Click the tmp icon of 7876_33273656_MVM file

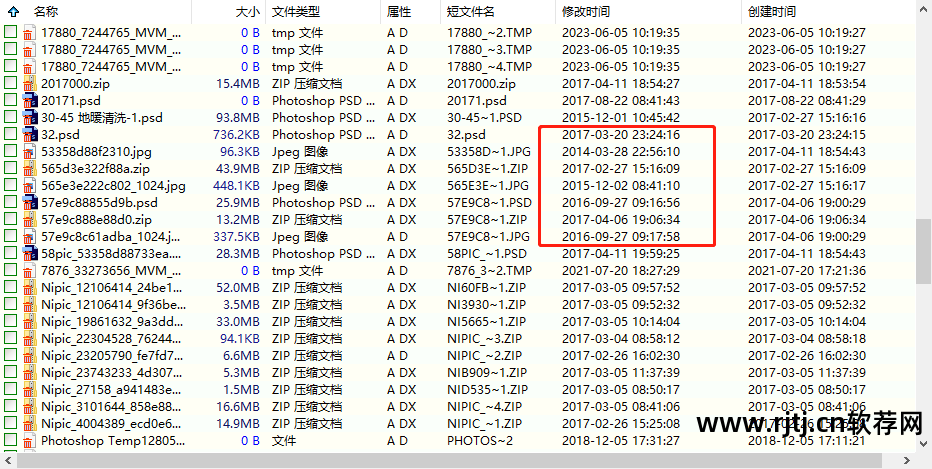tap(29, 270)
